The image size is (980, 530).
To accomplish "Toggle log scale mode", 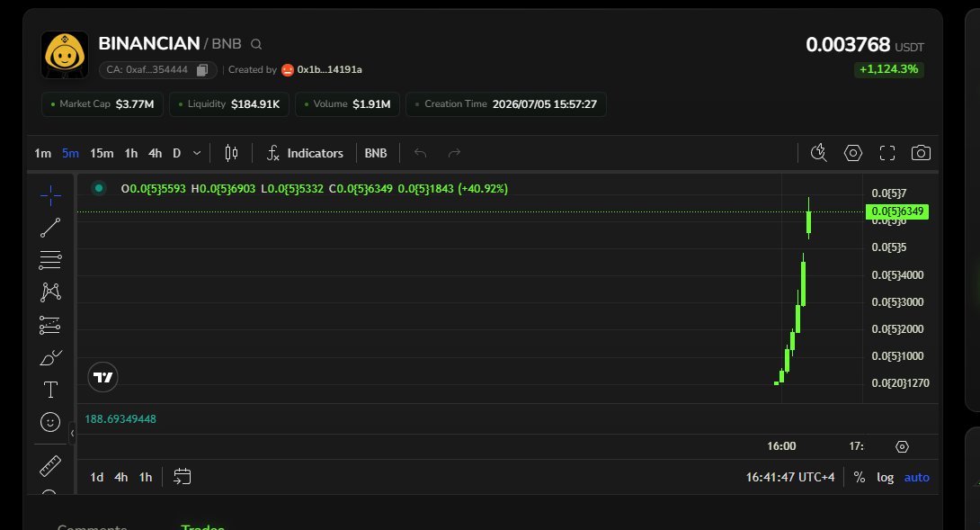I will (x=885, y=478).
